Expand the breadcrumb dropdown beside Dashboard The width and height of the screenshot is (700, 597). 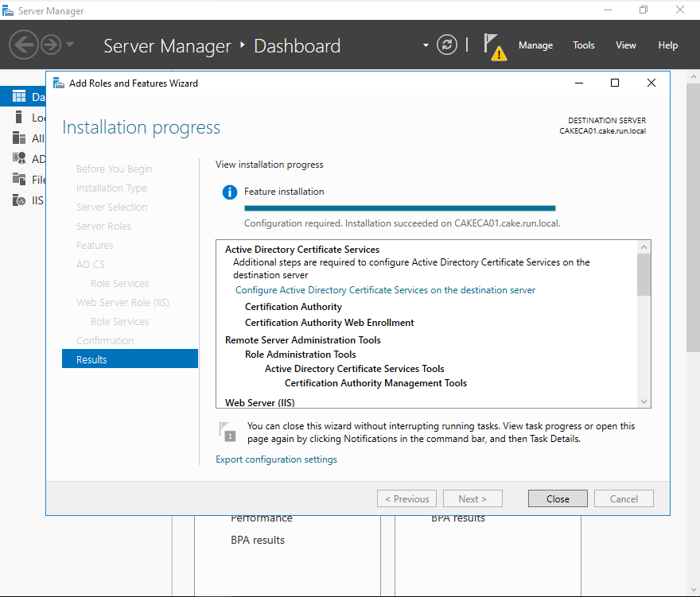426,45
